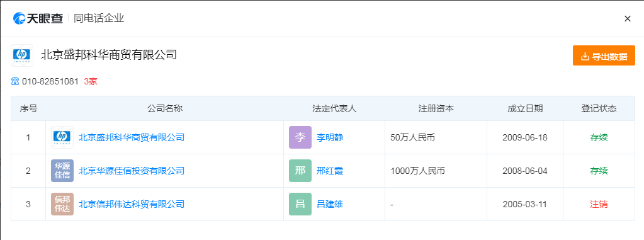
Task: Select the date 2005-03-11
Action: pyautogui.click(x=525, y=204)
